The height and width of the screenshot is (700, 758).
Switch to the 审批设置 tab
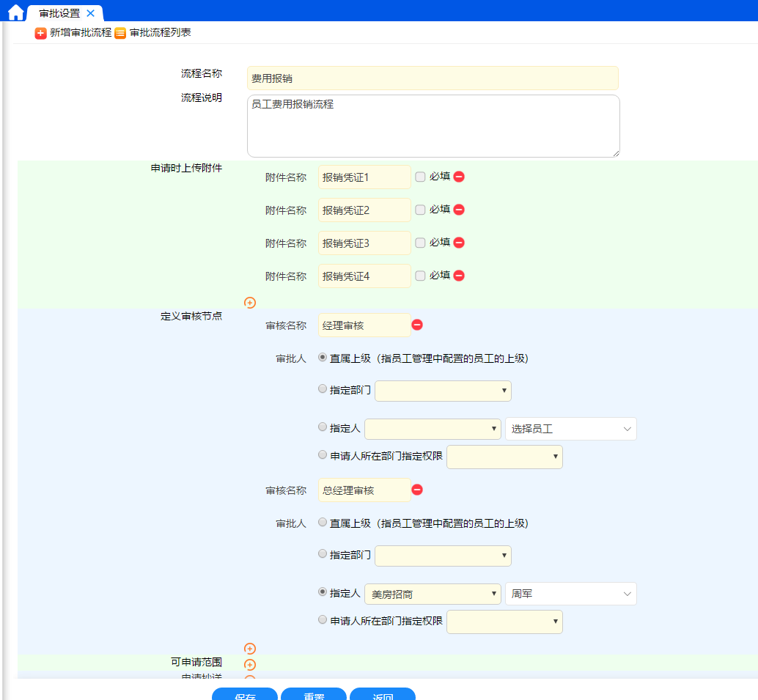(x=59, y=13)
